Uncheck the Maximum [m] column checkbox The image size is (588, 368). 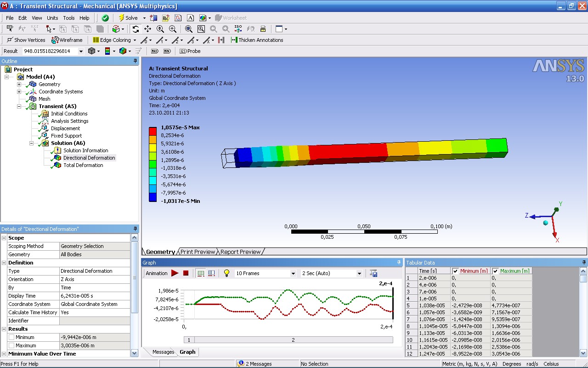coord(495,271)
